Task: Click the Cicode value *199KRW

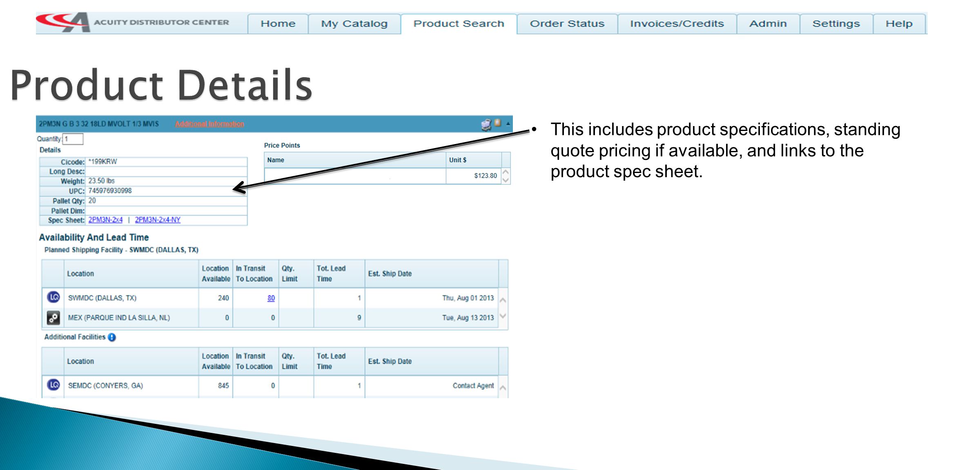Action: click(x=102, y=162)
